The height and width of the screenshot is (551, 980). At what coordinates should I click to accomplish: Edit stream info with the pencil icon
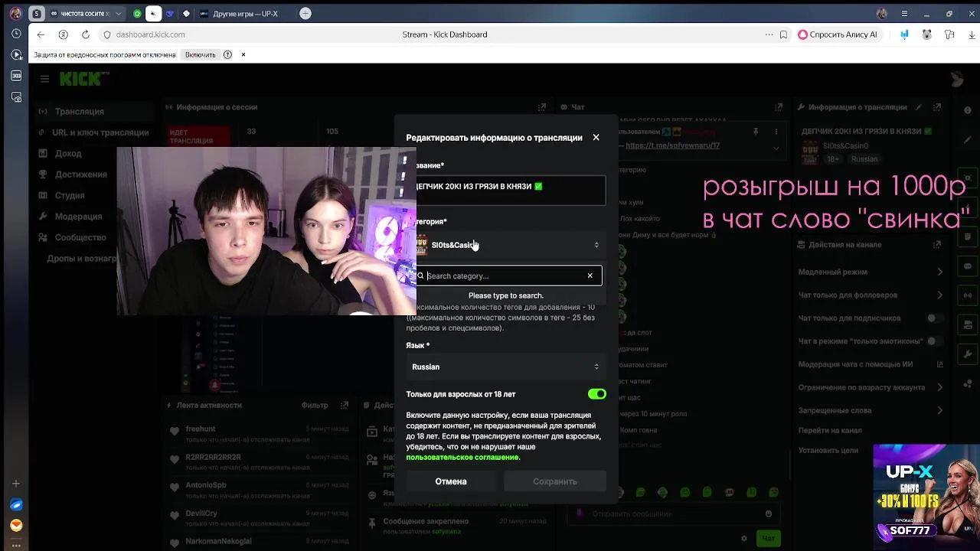tap(918, 107)
